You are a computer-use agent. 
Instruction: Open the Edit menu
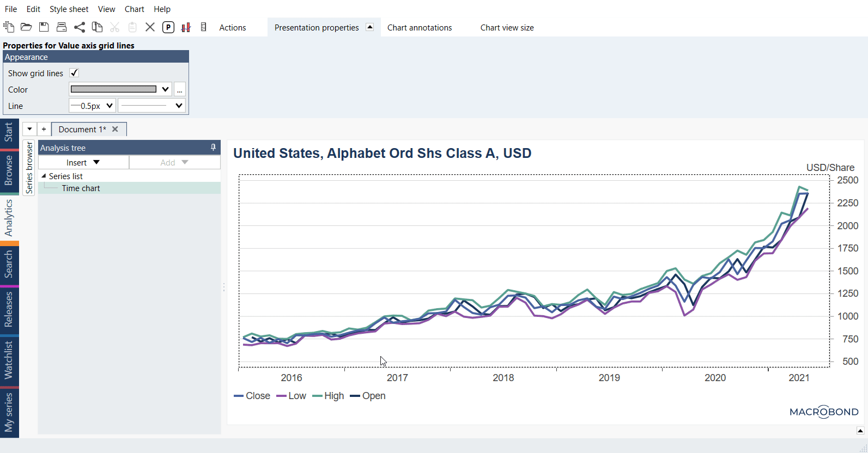(33, 9)
